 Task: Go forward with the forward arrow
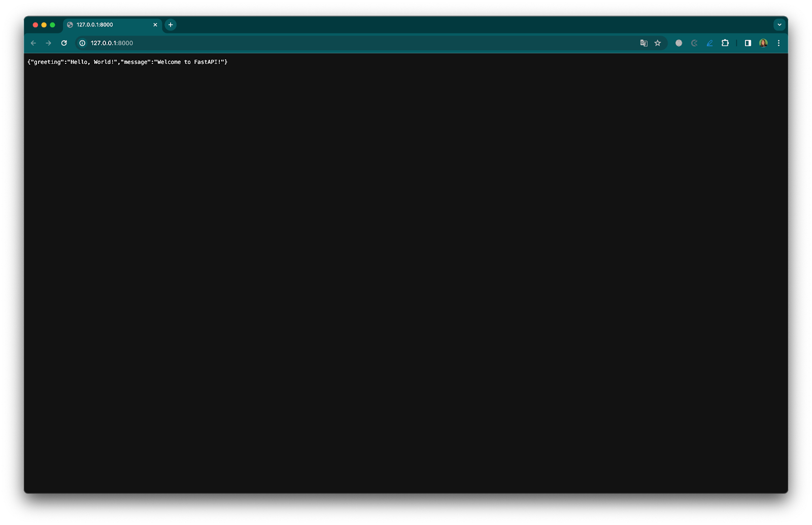coord(49,43)
